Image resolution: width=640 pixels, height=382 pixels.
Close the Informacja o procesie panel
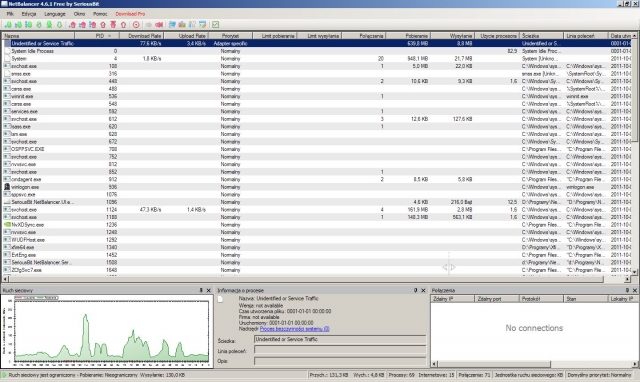423,290
